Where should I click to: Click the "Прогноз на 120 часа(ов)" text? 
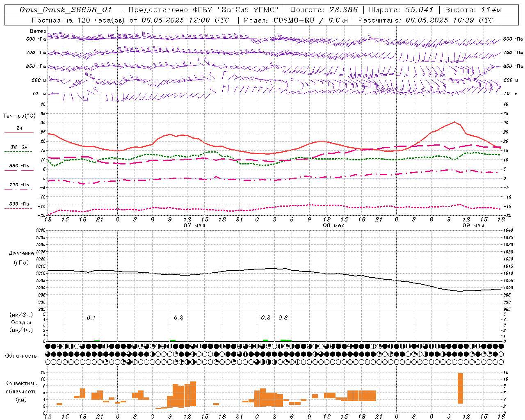79,20
